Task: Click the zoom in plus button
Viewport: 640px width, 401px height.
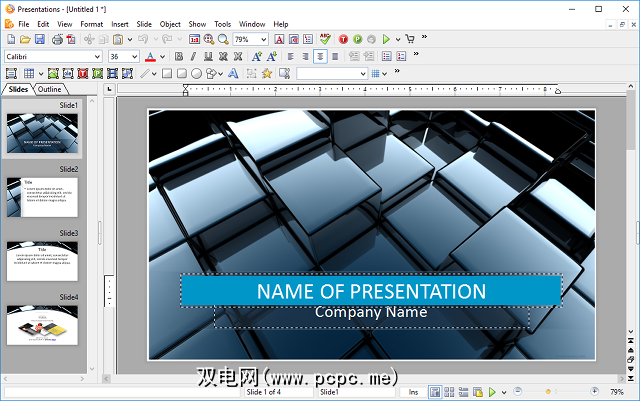Action: 594,391
